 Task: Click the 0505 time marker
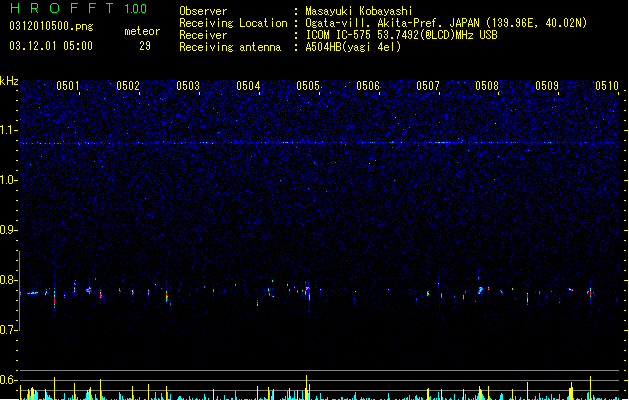pos(308,86)
